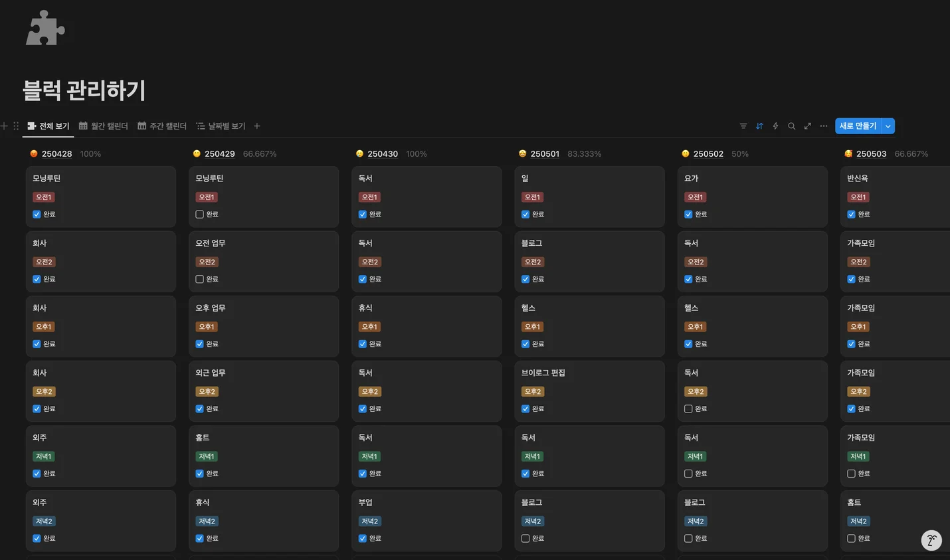Check 완료 on 250429 모닝루틴 card
The width and height of the screenshot is (950, 560).
199,214
